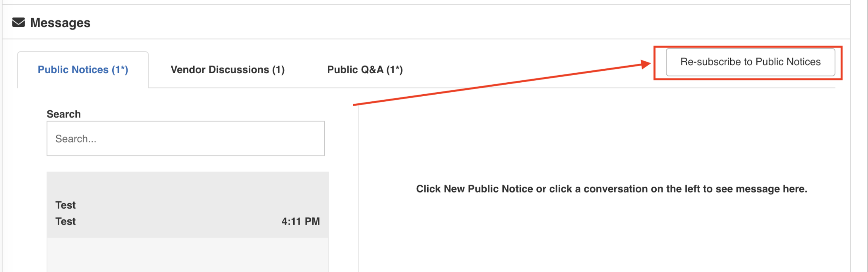Click the Messages heading text
868x272 pixels.
(x=60, y=23)
